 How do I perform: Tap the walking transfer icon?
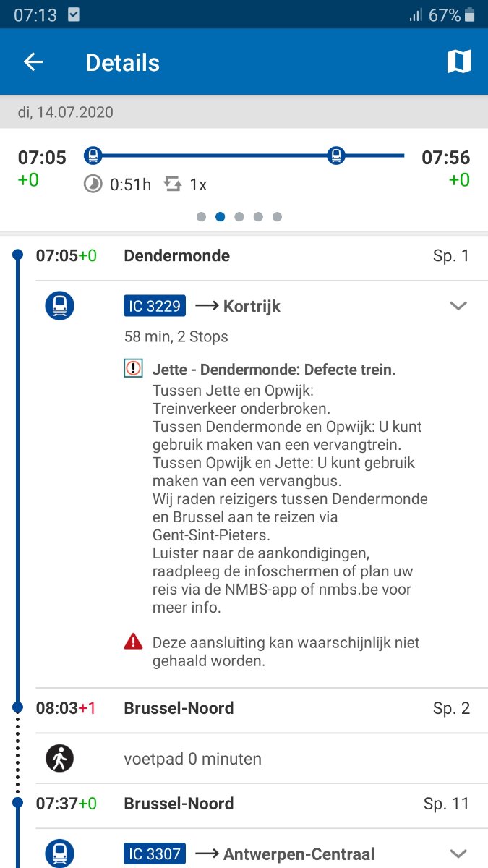(60, 758)
